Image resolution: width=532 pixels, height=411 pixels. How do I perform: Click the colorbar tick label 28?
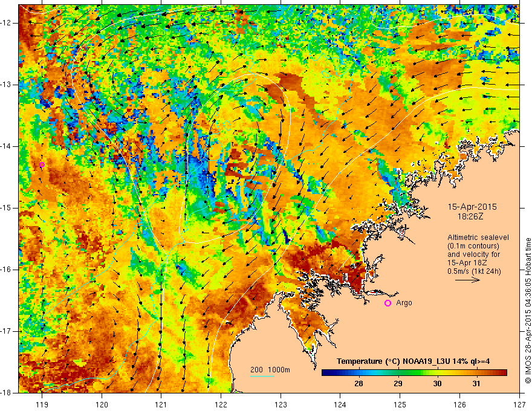pyautogui.click(x=358, y=384)
